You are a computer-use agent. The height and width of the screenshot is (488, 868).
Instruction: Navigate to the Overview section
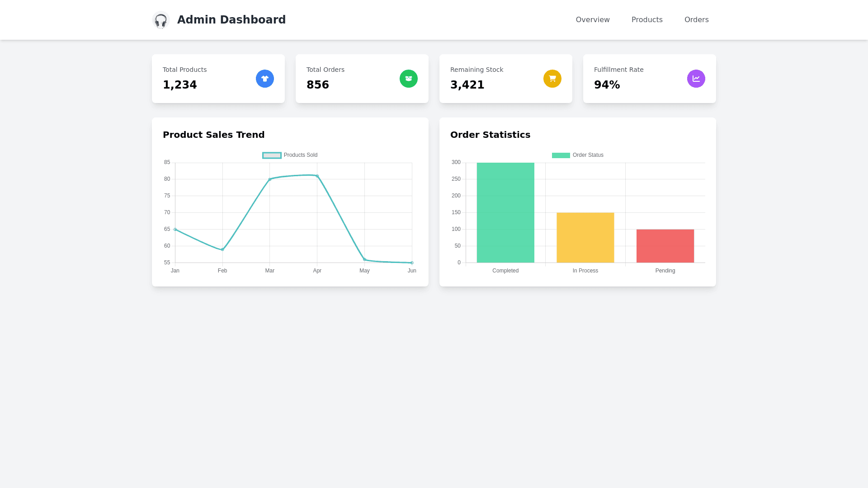pos(593,19)
